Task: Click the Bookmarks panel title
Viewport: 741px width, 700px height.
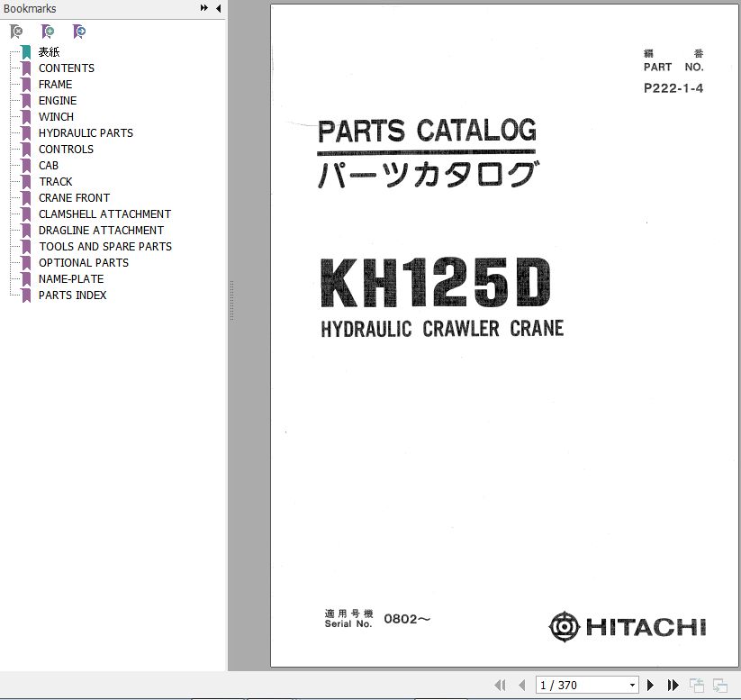Action: (30, 8)
